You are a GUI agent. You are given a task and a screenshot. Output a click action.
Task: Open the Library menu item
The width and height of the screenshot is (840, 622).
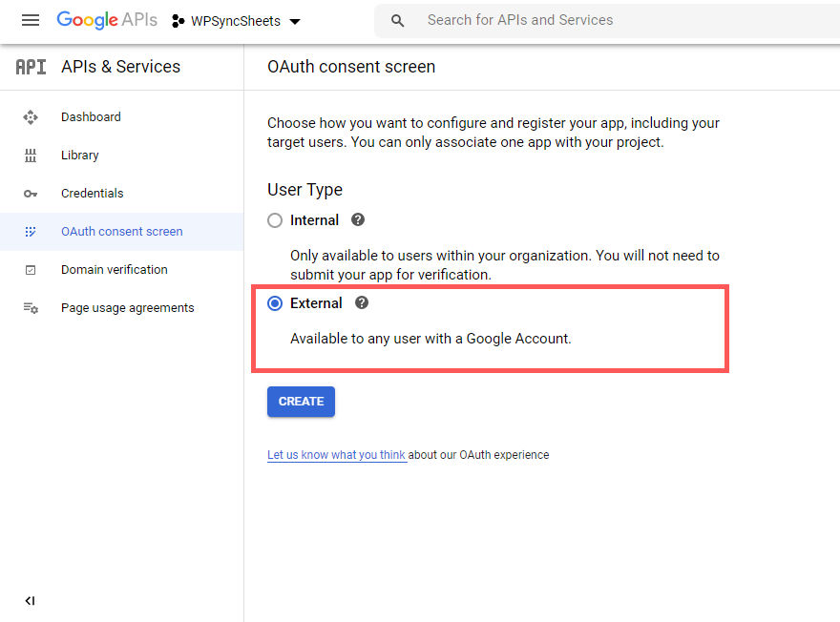coord(80,155)
